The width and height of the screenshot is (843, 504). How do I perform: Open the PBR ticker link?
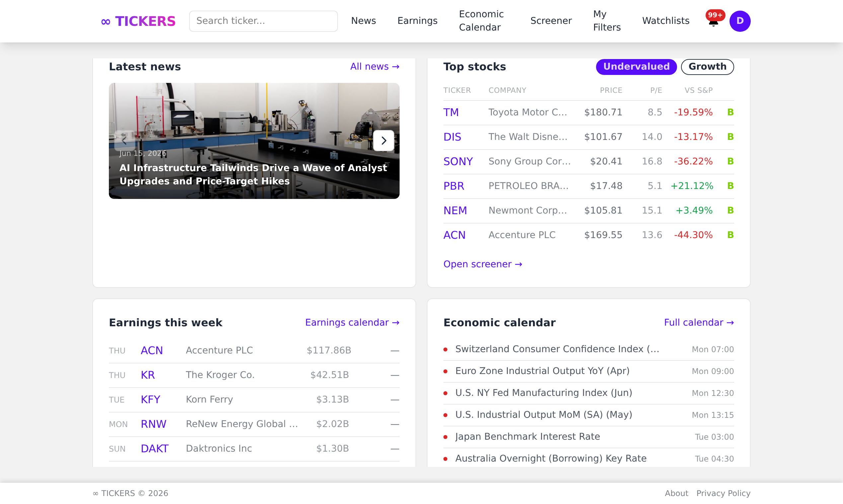coord(453,186)
